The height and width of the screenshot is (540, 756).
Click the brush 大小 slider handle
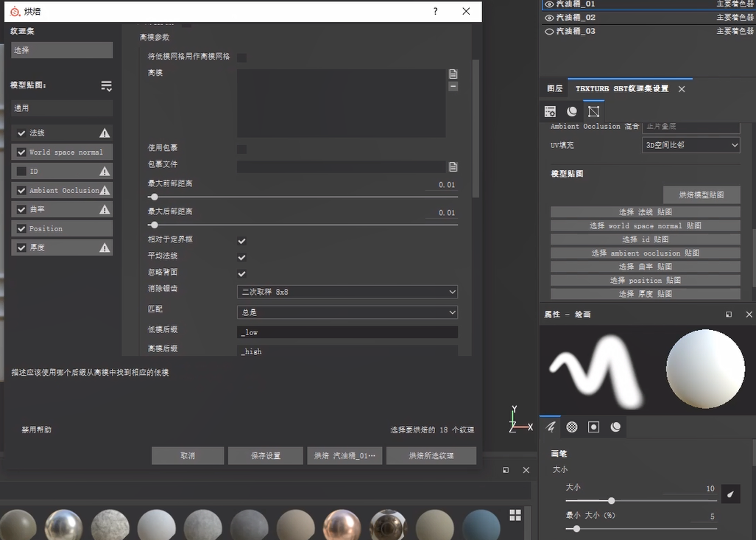[x=611, y=501]
